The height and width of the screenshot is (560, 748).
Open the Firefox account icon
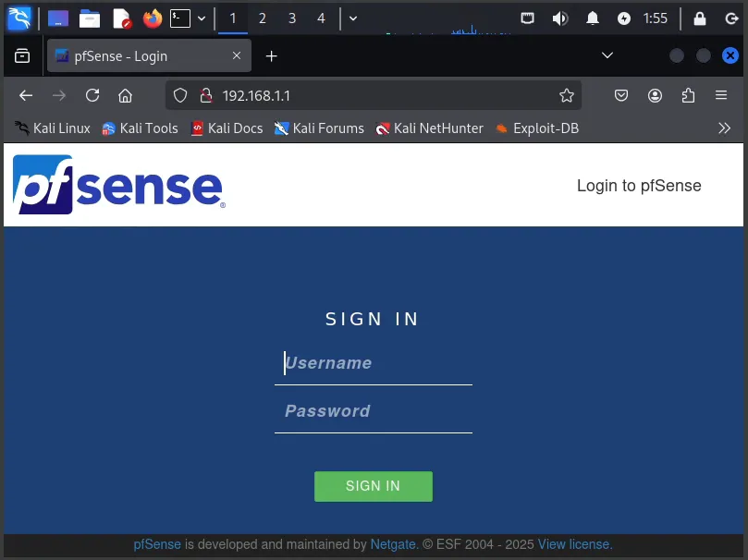click(655, 96)
